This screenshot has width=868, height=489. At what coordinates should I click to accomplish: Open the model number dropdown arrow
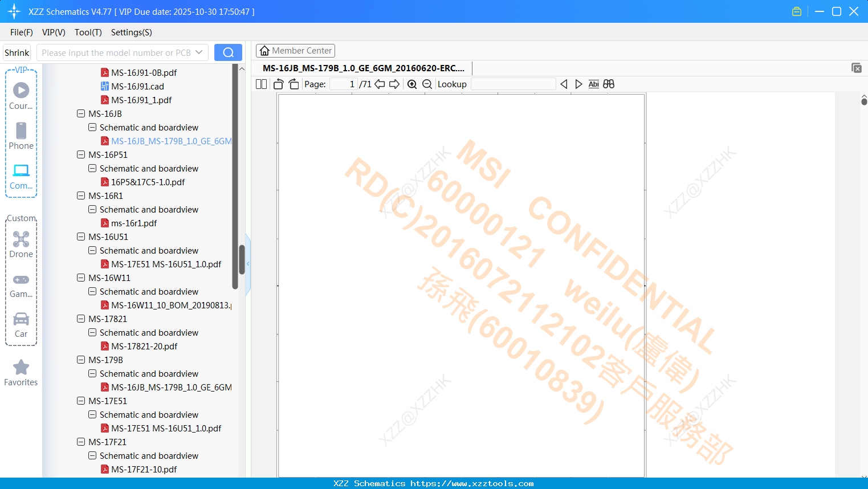pos(199,52)
